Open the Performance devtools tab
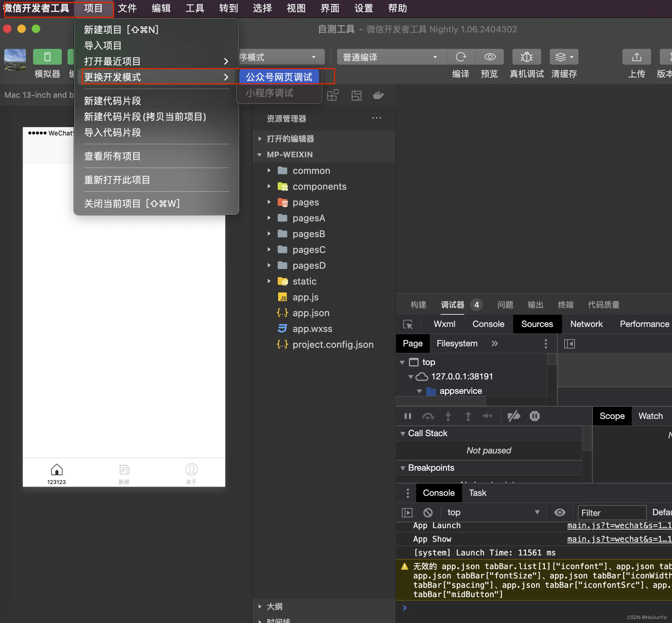This screenshot has width=672, height=623. pyautogui.click(x=645, y=324)
